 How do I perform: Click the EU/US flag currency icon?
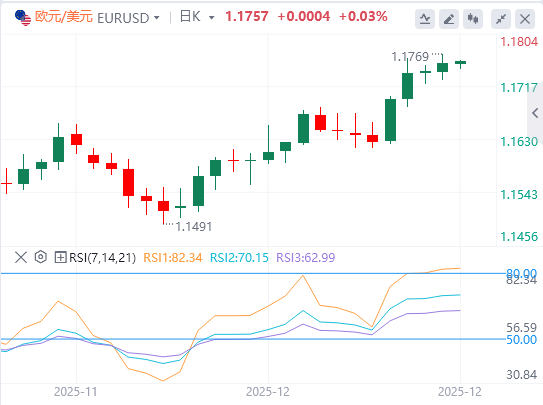click(x=23, y=18)
